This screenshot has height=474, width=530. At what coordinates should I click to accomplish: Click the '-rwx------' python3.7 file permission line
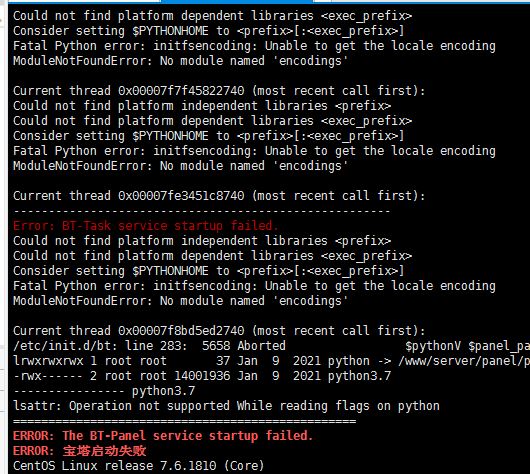202,376
